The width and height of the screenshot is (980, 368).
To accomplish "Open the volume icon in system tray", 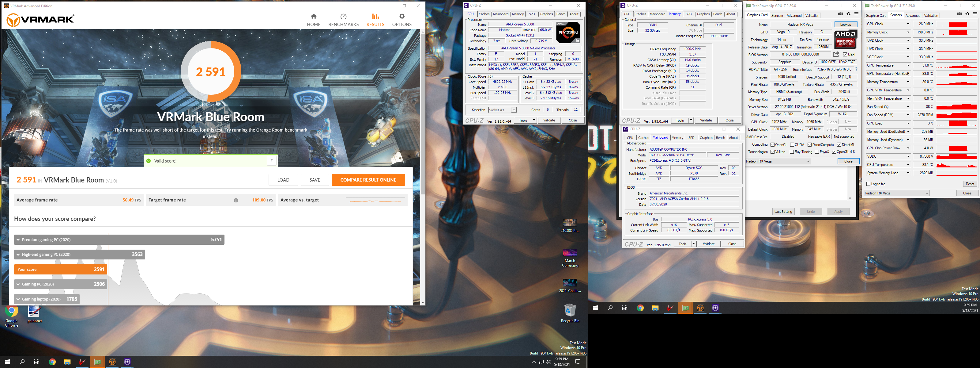I will (548, 362).
